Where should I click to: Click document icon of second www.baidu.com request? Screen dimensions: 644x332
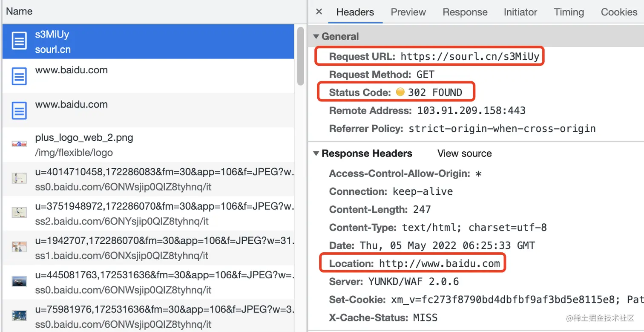[19, 110]
